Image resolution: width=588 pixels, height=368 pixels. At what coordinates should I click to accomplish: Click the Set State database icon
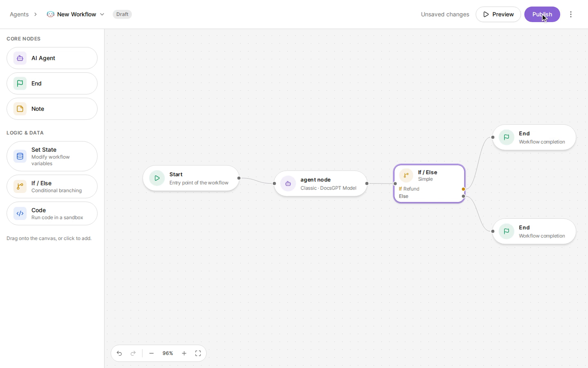(20, 156)
